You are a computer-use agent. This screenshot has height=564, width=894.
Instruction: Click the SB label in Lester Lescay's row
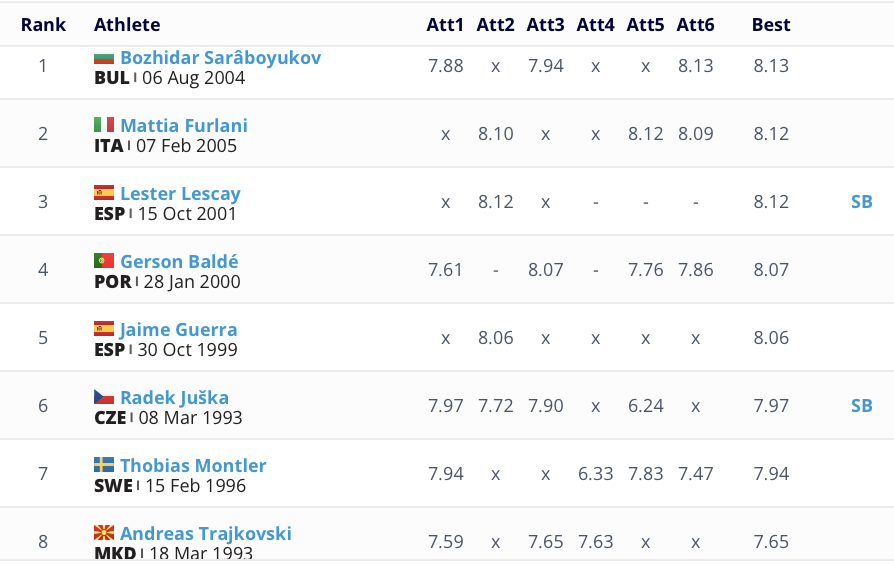tap(861, 202)
